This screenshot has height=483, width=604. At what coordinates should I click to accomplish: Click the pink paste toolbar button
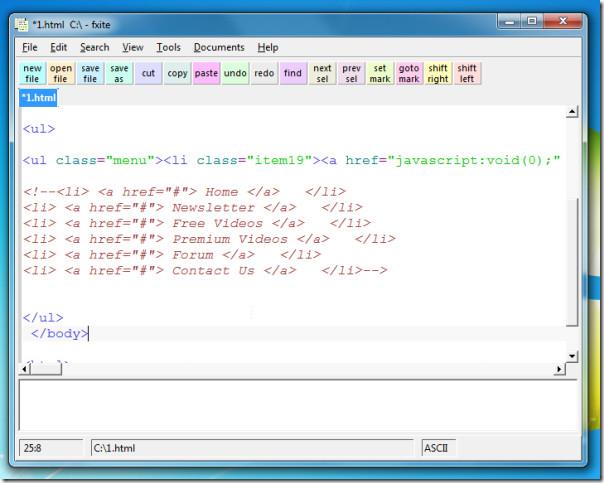pos(207,73)
